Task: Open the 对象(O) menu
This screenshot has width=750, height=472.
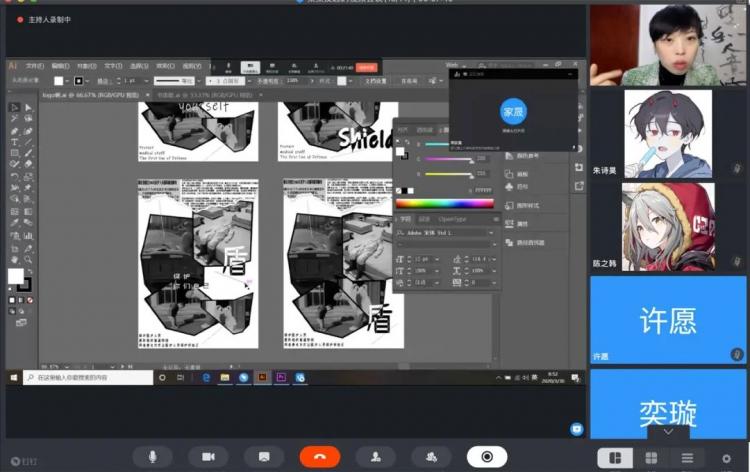Action: click(87, 66)
